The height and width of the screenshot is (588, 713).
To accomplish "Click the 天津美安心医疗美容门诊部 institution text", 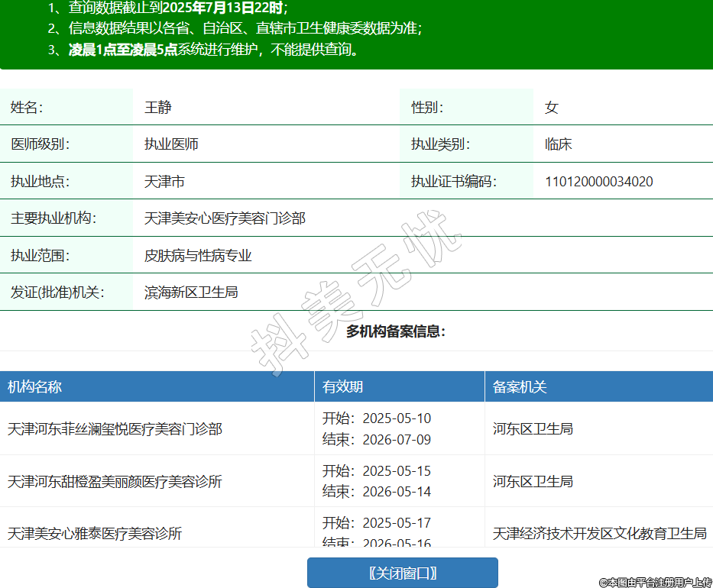I will (x=225, y=218).
